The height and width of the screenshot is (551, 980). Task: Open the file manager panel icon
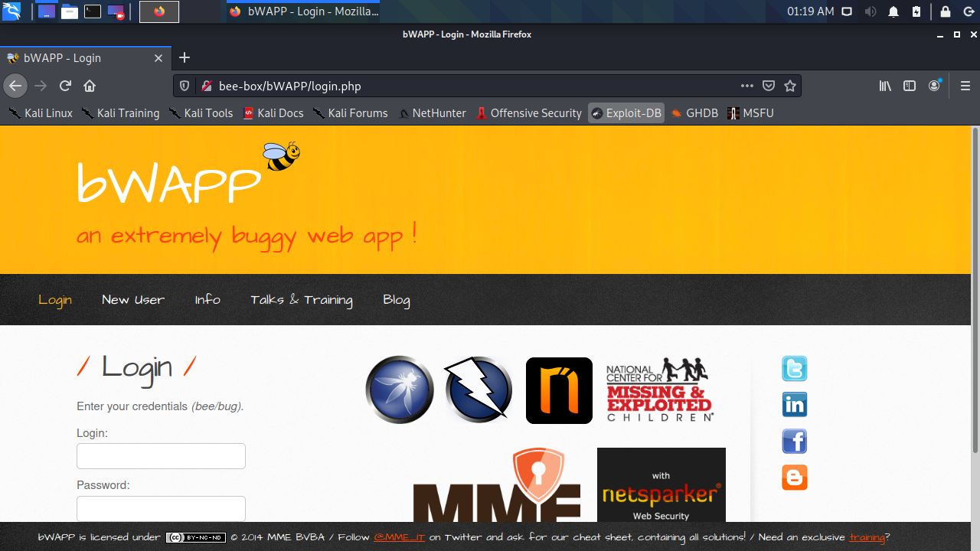click(70, 11)
